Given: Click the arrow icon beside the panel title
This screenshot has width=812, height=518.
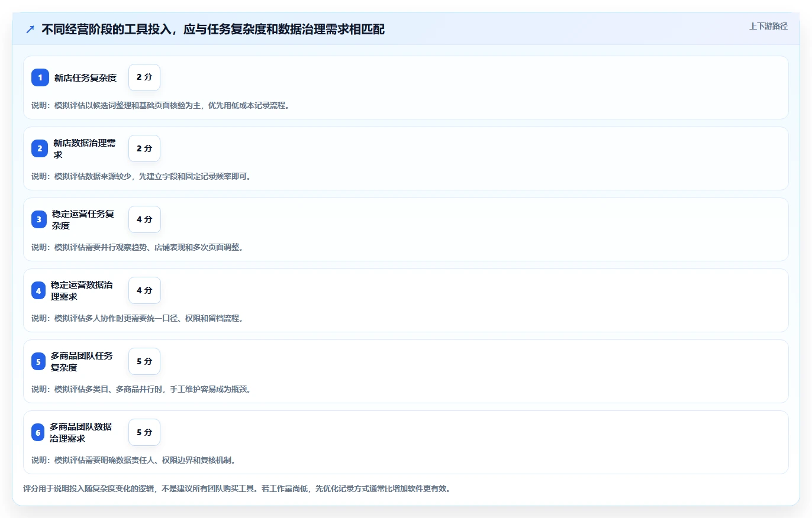Looking at the screenshot, I should 30,30.
